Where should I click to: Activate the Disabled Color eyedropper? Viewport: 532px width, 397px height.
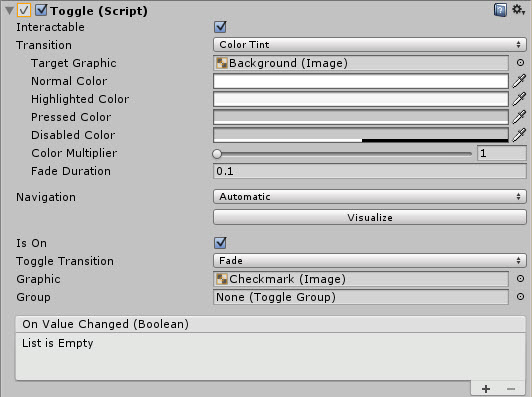point(519,135)
